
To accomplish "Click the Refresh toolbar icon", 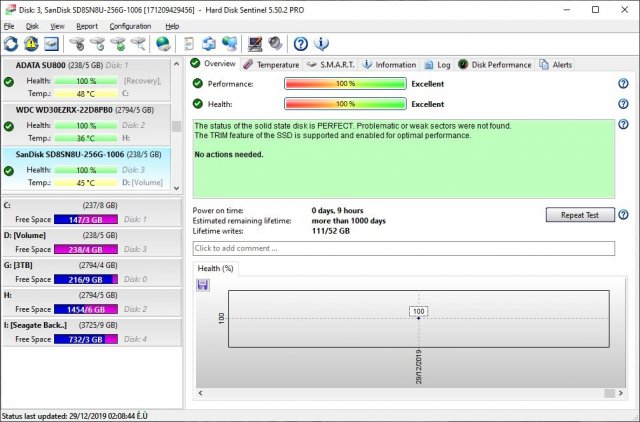I will click(x=11, y=44).
